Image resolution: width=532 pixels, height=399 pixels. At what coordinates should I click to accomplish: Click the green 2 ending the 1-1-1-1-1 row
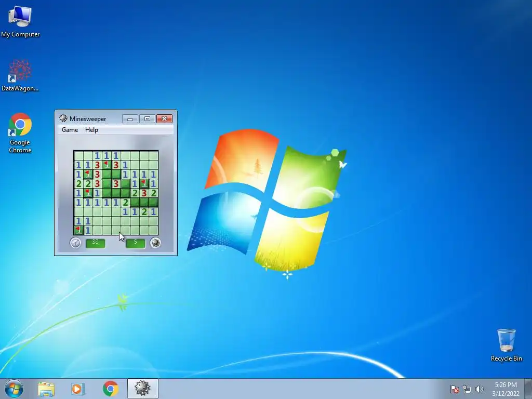pyautogui.click(x=126, y=202)
